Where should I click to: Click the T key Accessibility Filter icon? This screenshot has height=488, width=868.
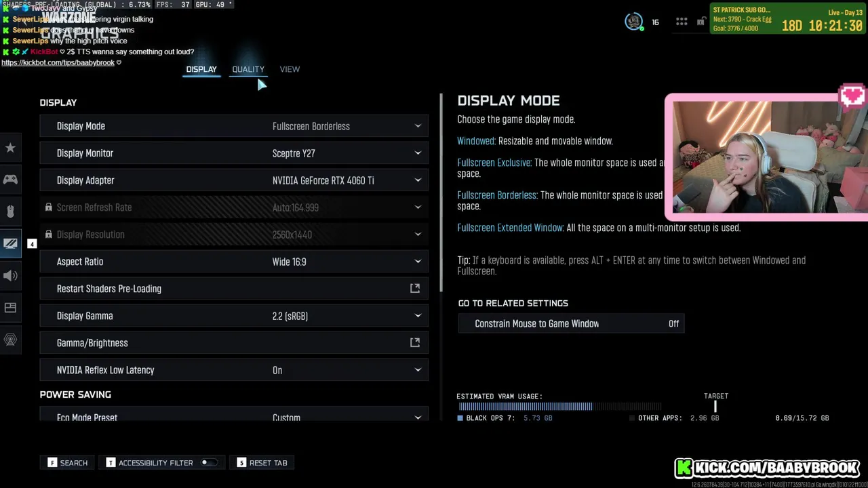(x=111, y=463)
